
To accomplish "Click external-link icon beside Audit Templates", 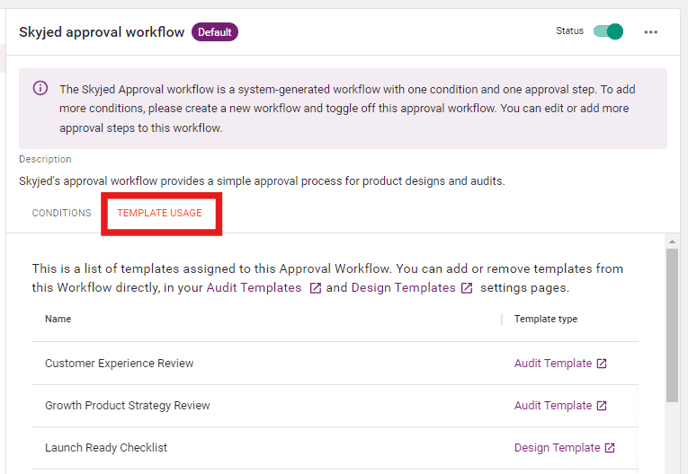I will (x=315, y=288).
